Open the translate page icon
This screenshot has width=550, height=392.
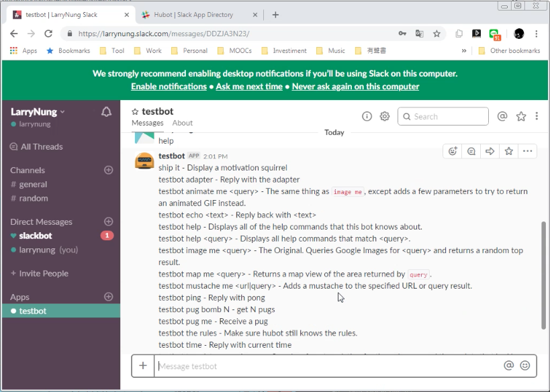pos(419,34)
